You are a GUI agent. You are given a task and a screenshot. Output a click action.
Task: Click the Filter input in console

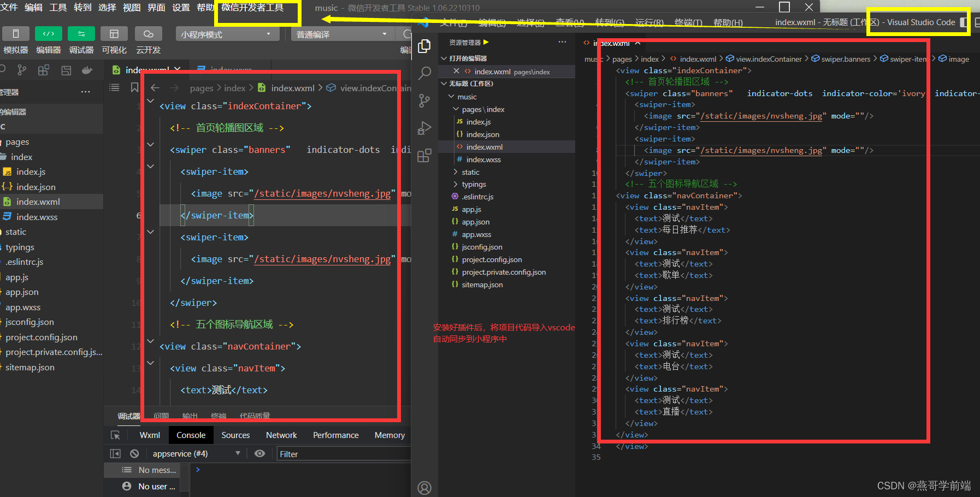344,454
